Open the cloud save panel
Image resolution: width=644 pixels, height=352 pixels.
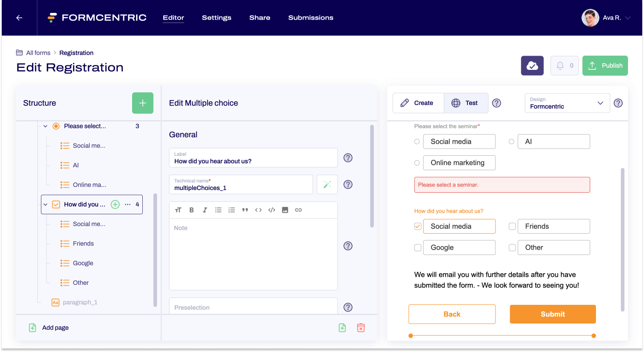coord(532,65)
